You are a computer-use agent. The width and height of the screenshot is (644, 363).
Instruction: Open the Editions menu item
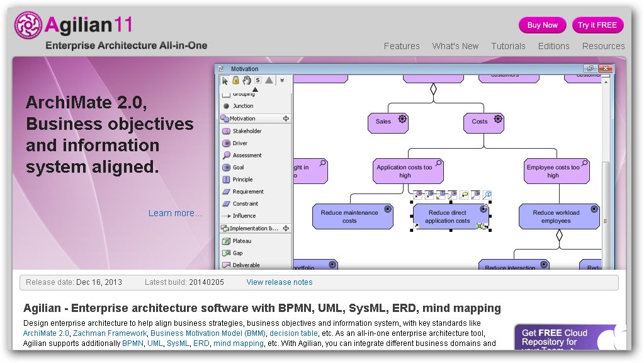[553, 46]
